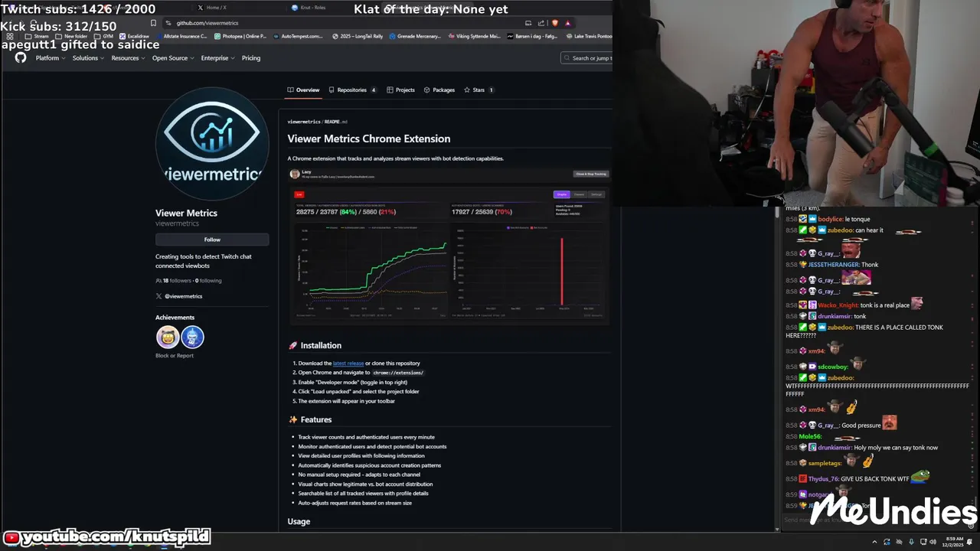
Task: Click the Features section heading
Action: click(x=316, y=420)
